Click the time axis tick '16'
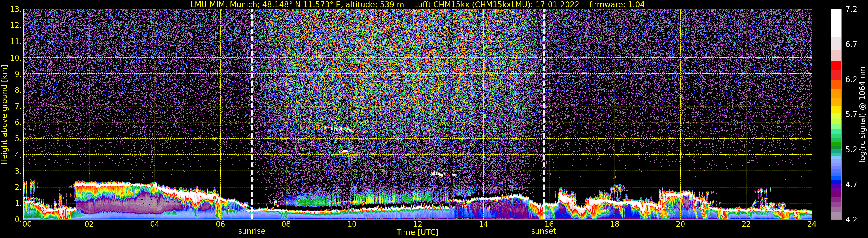This screenshot has width=868, height=238. 549,224
